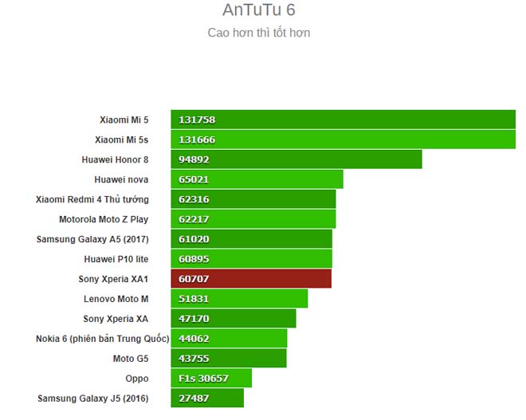Viewport: 526px width, 420px height.
Task: Select the Samsung Galaxy A5 (2017) label
Action: point(92,239)
